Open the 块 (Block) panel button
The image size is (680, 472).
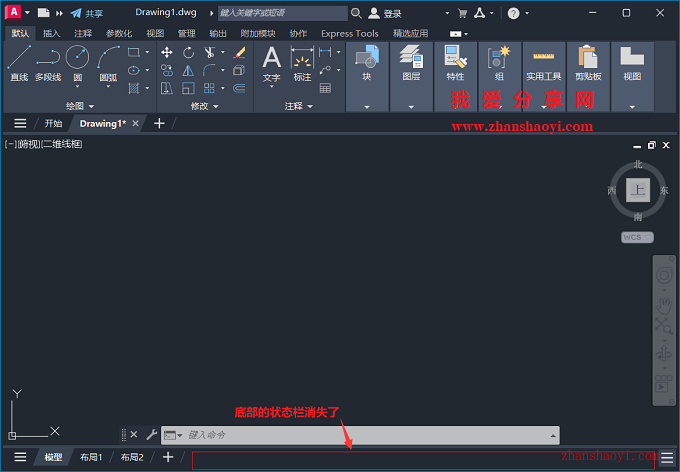(x=367, y=63)
